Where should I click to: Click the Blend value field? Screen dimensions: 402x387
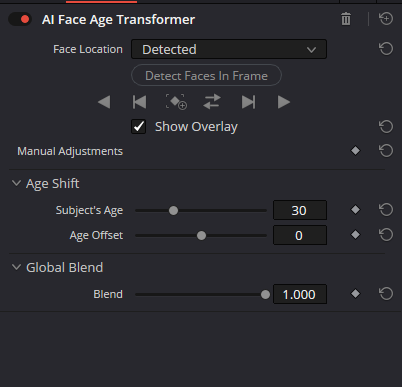[300, 294]
